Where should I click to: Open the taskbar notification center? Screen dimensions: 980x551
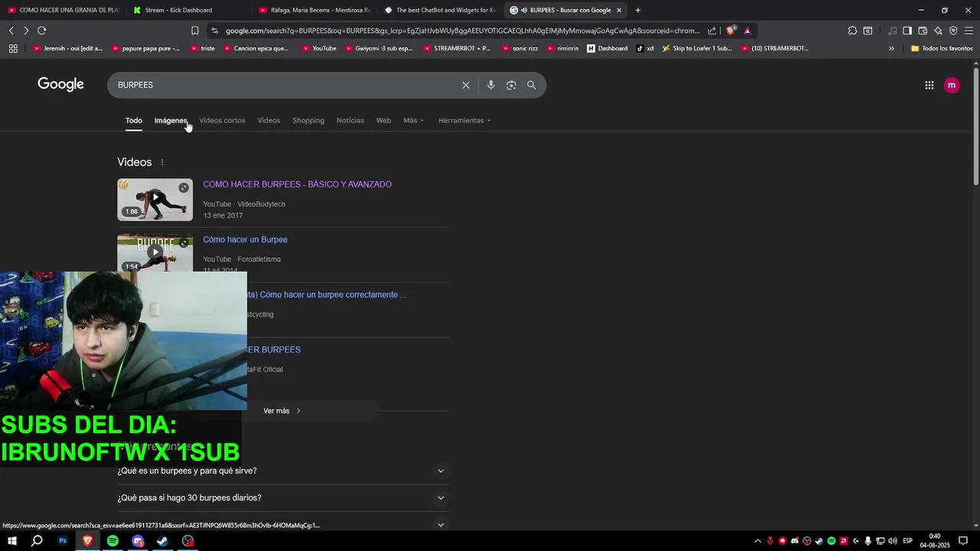tap(963, 541)
